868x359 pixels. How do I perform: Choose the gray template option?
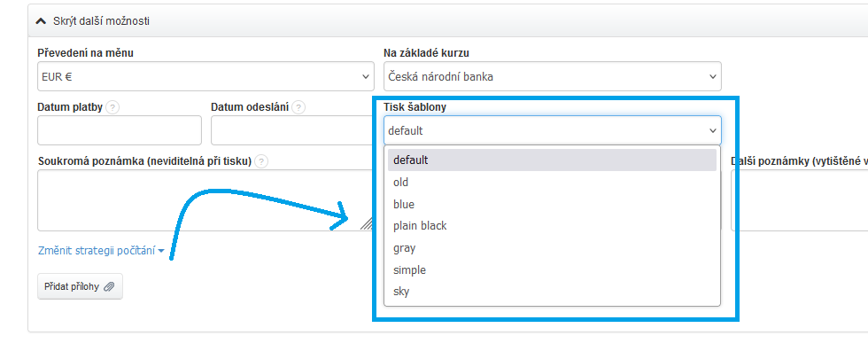(x=551, y=248)
